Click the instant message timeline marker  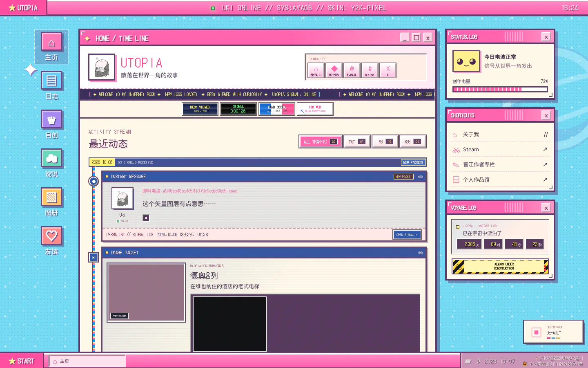tap(94, 181)
